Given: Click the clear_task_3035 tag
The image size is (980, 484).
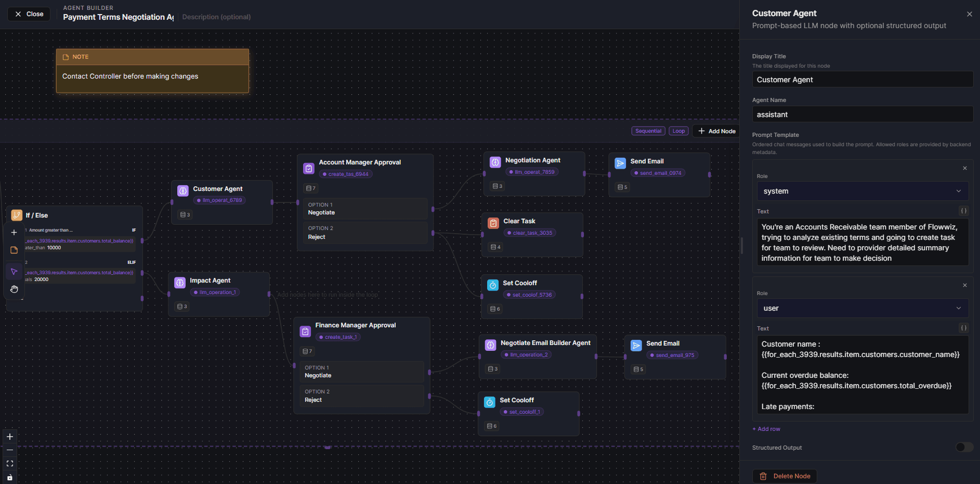Looking at the screenshot, I should tap(530, 233).
